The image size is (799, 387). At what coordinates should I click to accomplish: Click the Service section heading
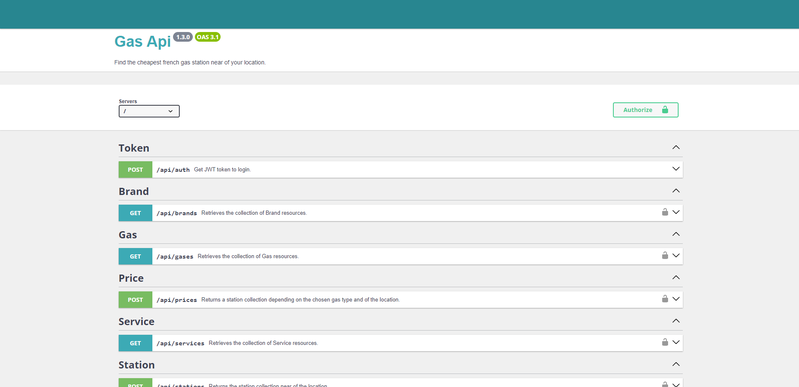point(137,321)
